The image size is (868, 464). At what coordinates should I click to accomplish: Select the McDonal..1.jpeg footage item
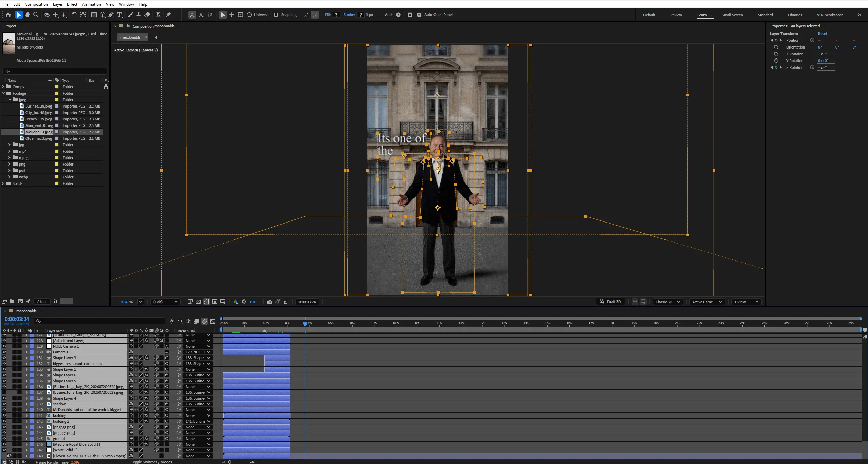click(x=39, y=132)
